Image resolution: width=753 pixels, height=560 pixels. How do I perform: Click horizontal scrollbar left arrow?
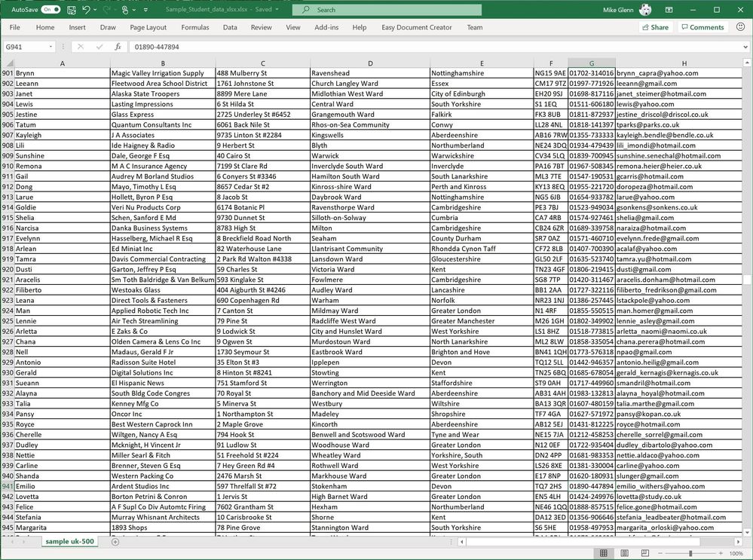click(461, 542)
